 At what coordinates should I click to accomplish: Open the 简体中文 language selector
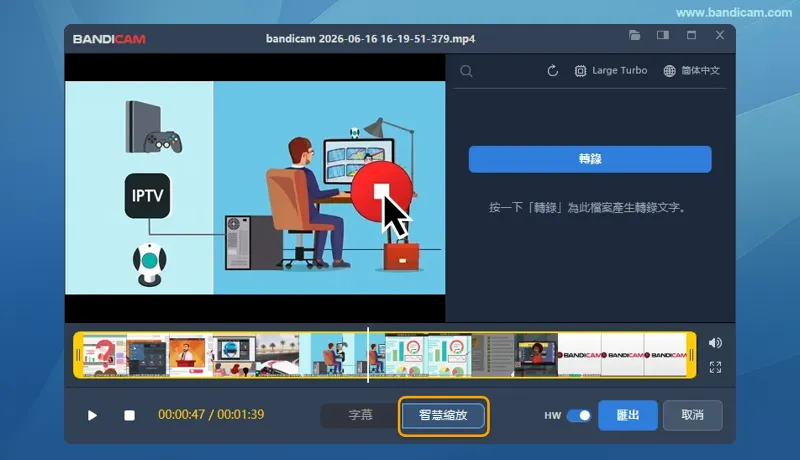point(691,71)
